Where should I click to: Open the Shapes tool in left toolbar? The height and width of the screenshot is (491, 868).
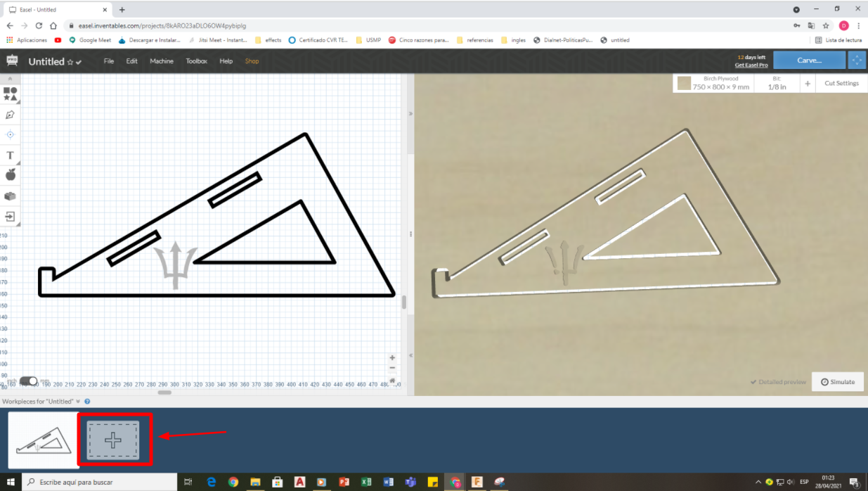pos(10,94)
